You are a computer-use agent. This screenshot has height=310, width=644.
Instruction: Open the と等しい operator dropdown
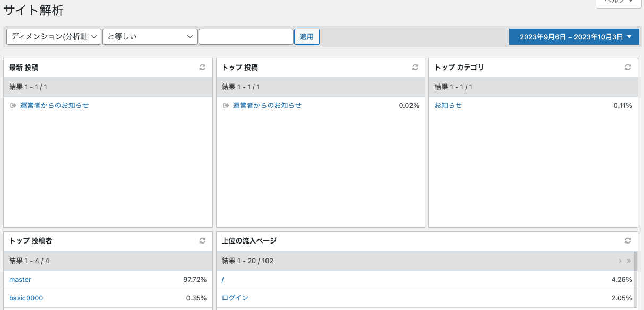coord(150,37)
